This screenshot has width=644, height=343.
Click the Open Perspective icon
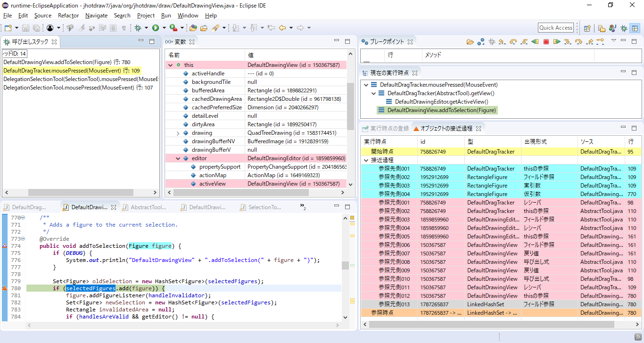587,28
